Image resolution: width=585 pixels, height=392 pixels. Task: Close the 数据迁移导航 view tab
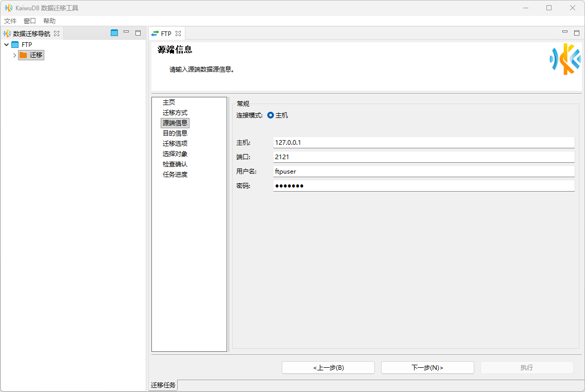click(57, 33)
